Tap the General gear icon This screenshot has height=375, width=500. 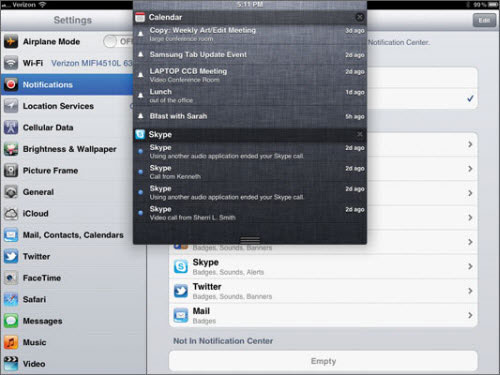pos(11,192)
